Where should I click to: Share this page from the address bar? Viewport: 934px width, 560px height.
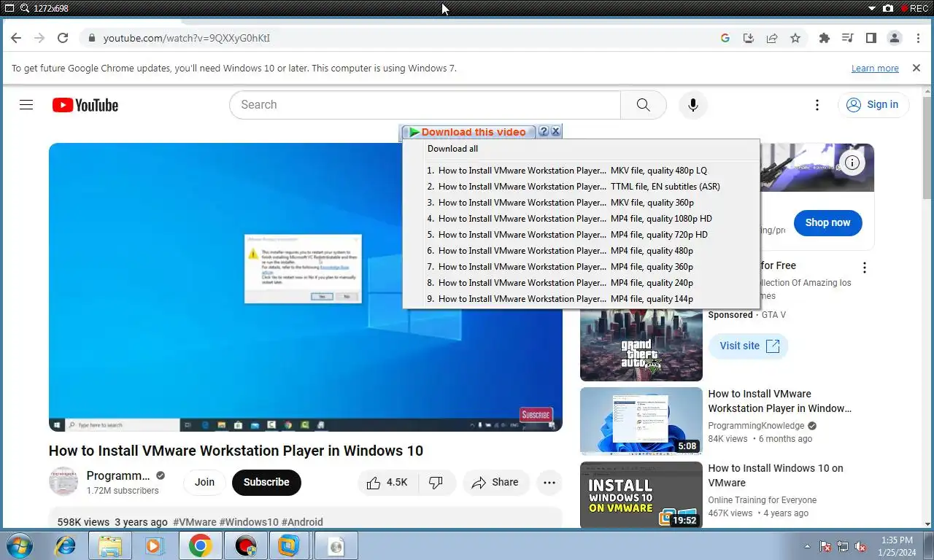pyautogui.click(x=772, y=38)
